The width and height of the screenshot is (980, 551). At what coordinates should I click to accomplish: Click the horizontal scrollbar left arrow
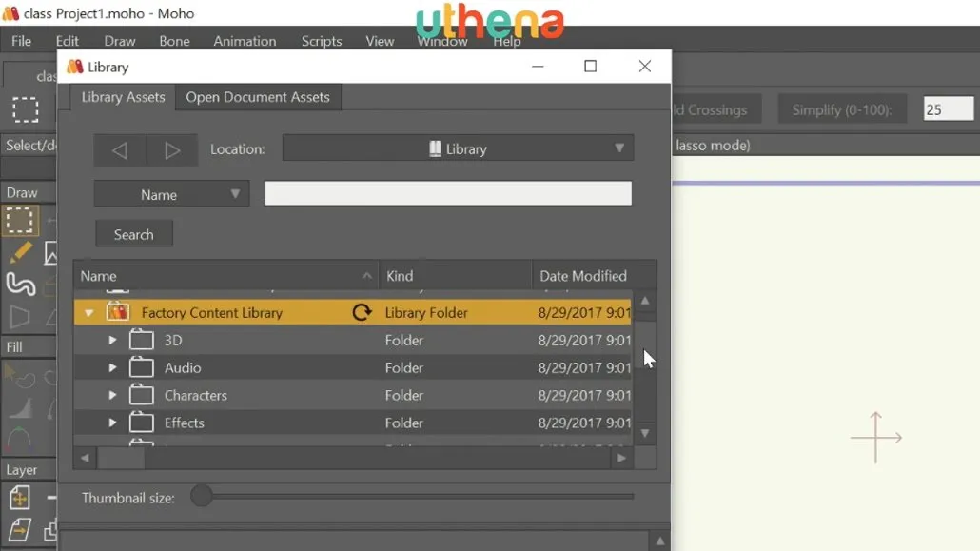click(85, 458)
